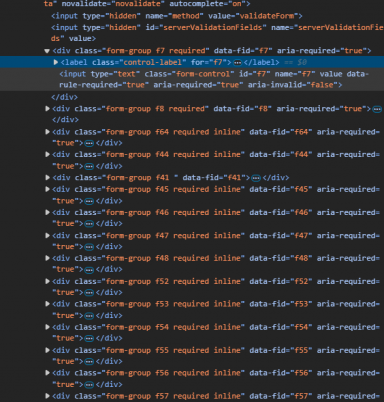
Task: Collapse the form-group f7 div node
Action: (x=47, y=51)
